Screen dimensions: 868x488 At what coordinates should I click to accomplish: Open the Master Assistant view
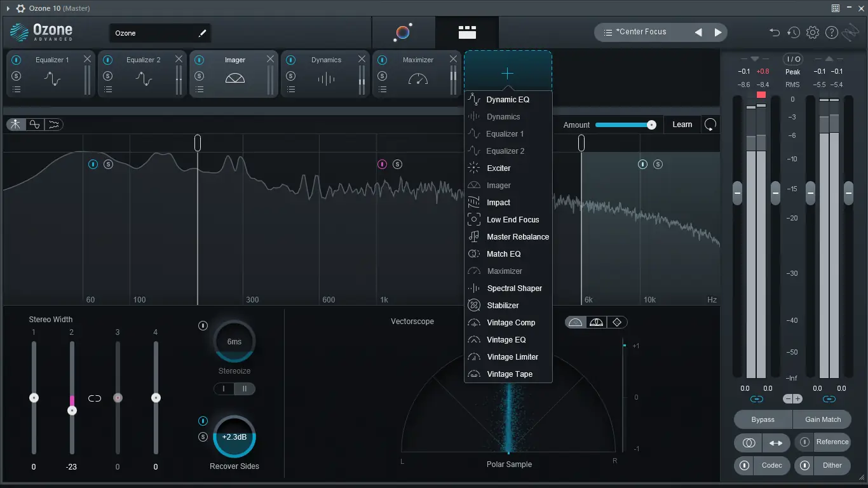[x=403, y=32]
